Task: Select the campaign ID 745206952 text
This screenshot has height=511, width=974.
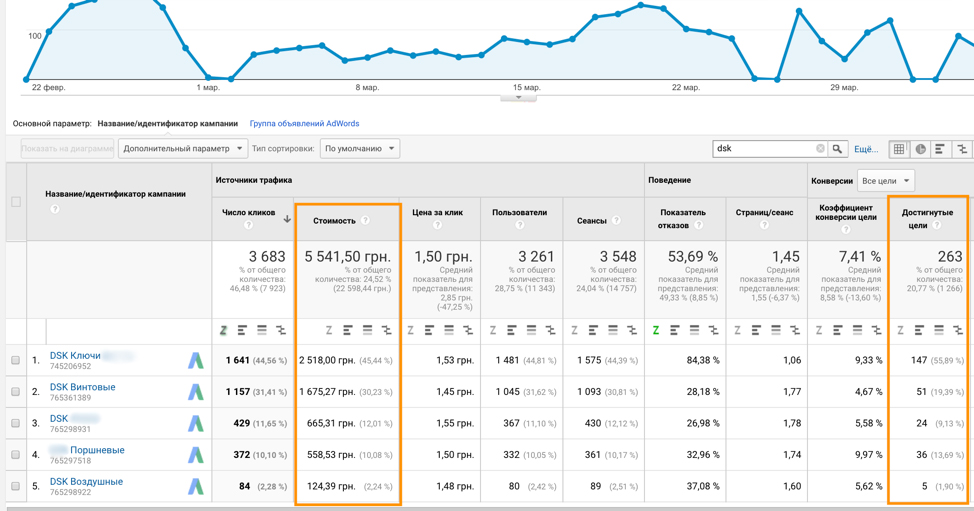Action: (70, 366)
